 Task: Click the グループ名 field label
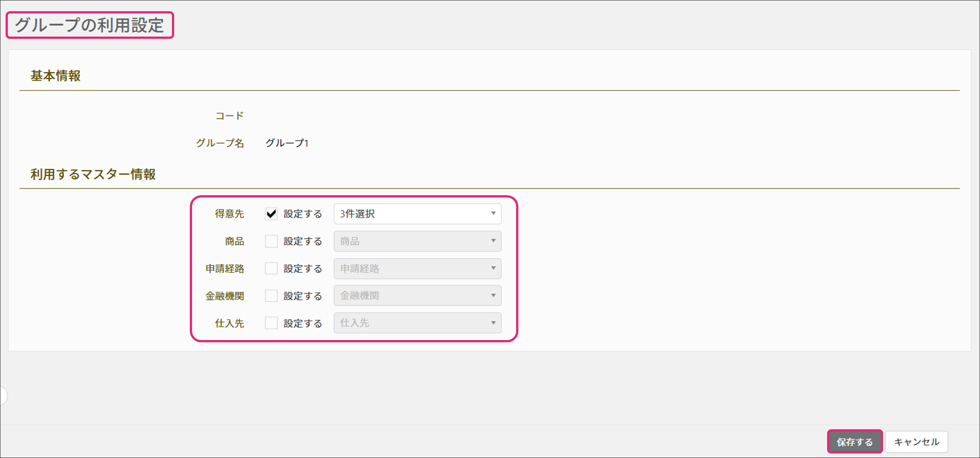[x=220, y=143]
